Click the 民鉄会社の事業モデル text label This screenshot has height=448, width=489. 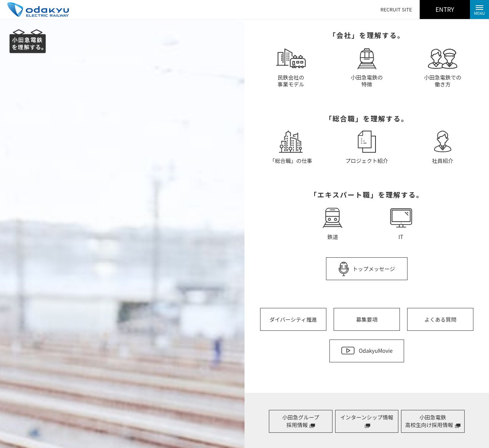(x=291, y=81)
